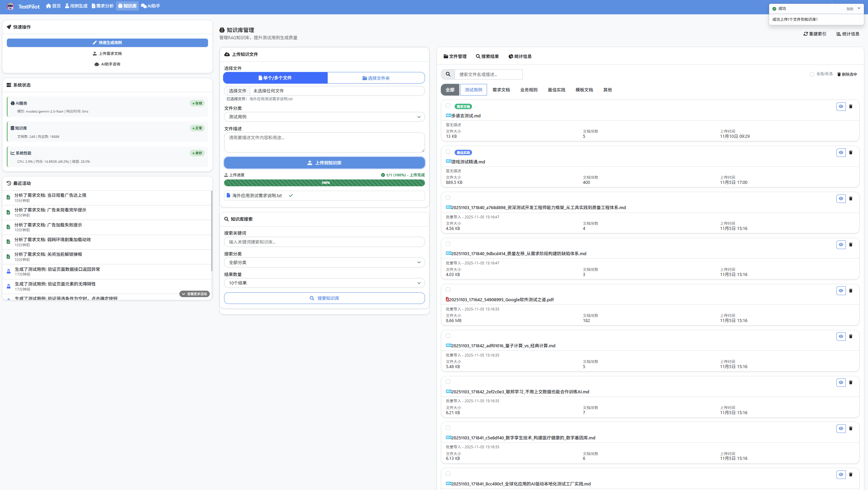Open the 文件分类 dropdown showing 测试用例
Screen dimensions: 868x495
(x=324, y=117)
